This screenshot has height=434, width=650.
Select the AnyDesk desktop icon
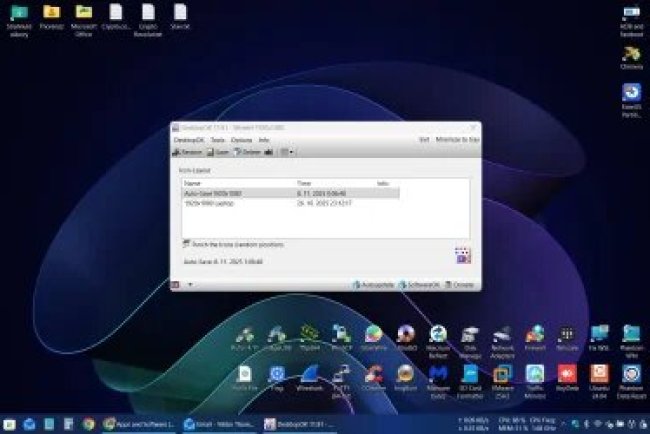[567, 378]
